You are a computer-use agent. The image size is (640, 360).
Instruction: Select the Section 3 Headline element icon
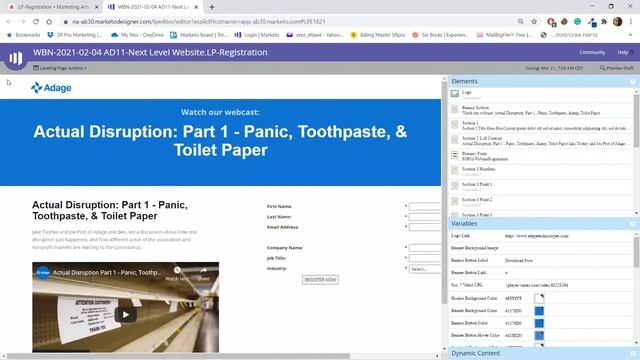click(x=455, y=171)
